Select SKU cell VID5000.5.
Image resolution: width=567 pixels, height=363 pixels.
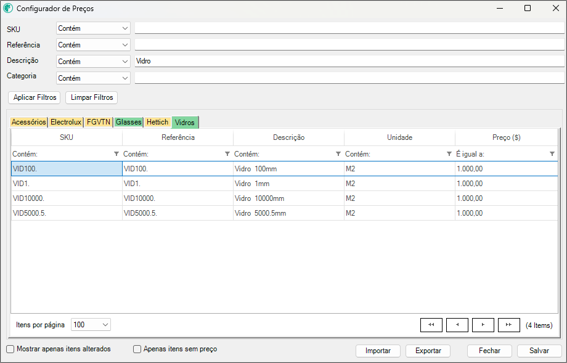coord(67,213)
